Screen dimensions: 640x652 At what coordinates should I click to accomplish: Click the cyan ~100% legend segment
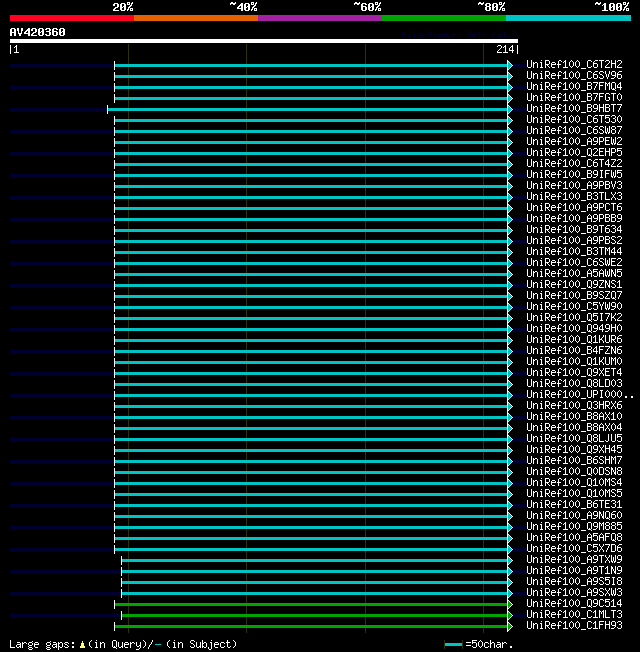click(568, 18)
